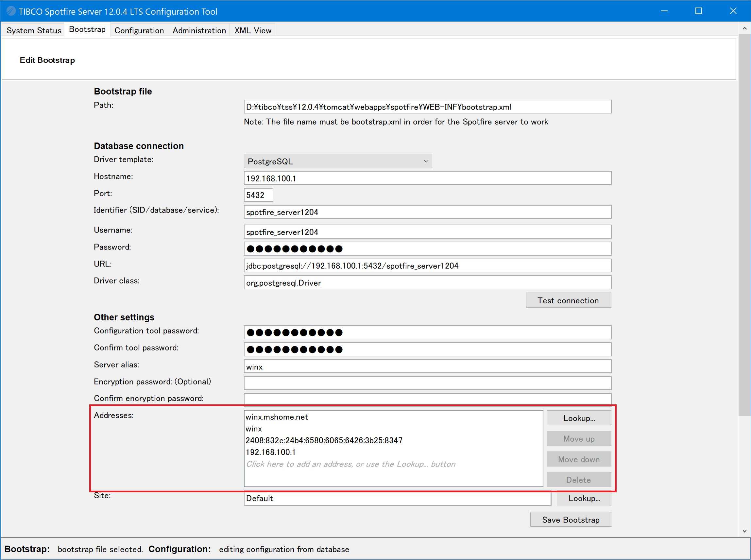The height and width of the screenshot is (560, 751).
Task: Maximize the Configuration Tool window
Action: 698,11
